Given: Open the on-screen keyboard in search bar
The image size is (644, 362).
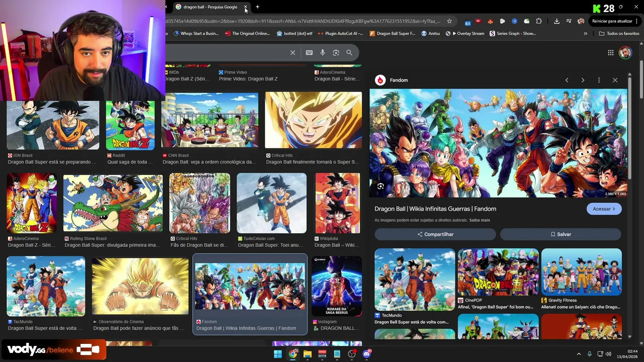Looking at the screenshot, I should tap(309, 53).
